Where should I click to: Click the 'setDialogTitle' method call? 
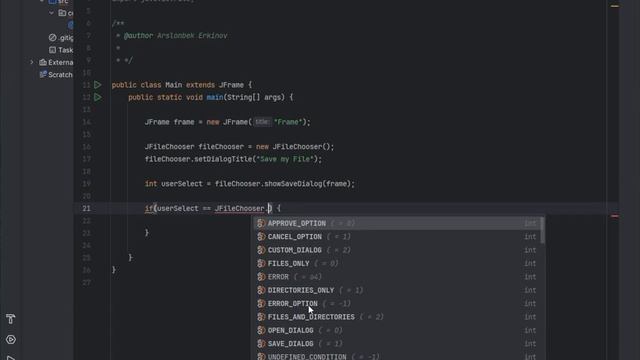(x=223, y=159)
